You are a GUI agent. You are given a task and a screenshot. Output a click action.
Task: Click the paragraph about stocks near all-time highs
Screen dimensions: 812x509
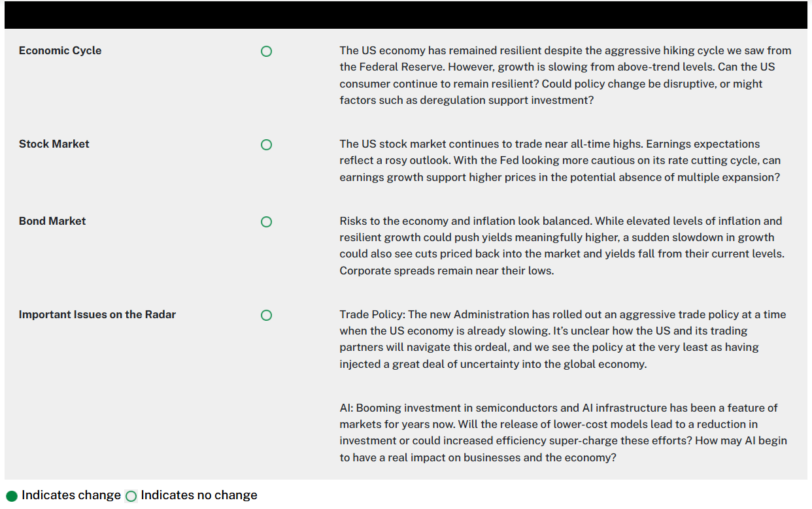[x=560, y=160]
